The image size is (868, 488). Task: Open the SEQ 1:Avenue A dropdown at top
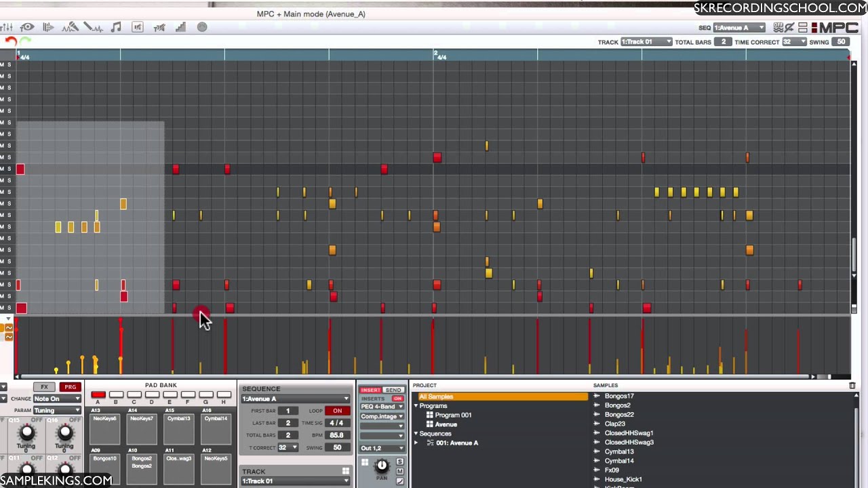click(x=739, y=28)
